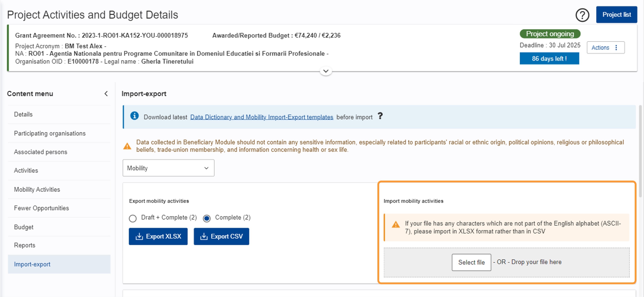The image size is (644, 297).
Task: Open the Reports section
Action: [x=59, y=245]
